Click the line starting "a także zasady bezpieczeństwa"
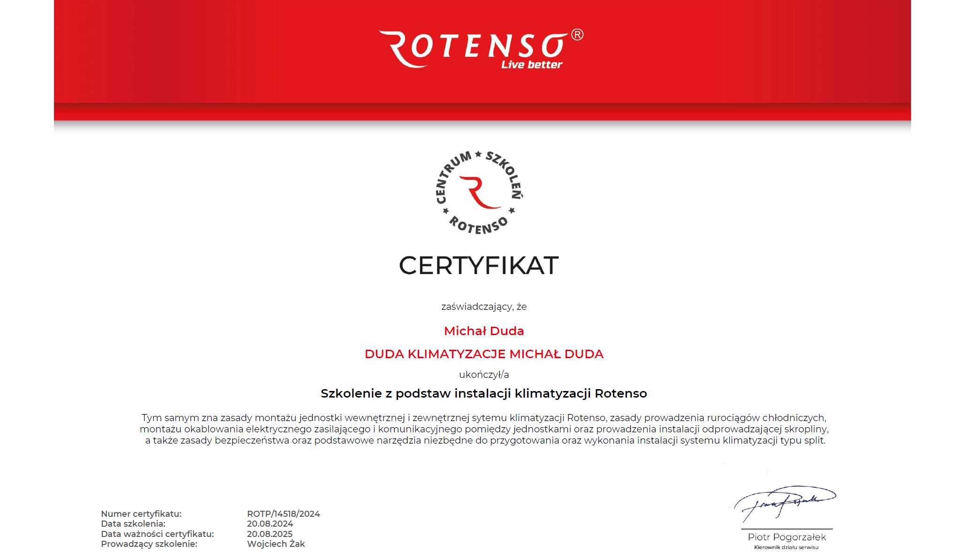 pyautogui.click(x=485, y=440)
